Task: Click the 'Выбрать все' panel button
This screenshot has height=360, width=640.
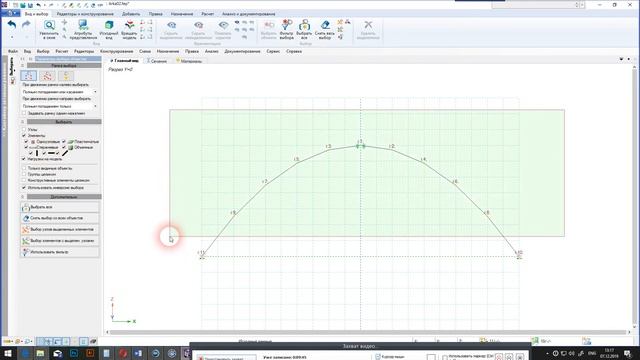Action: point(60,207)
